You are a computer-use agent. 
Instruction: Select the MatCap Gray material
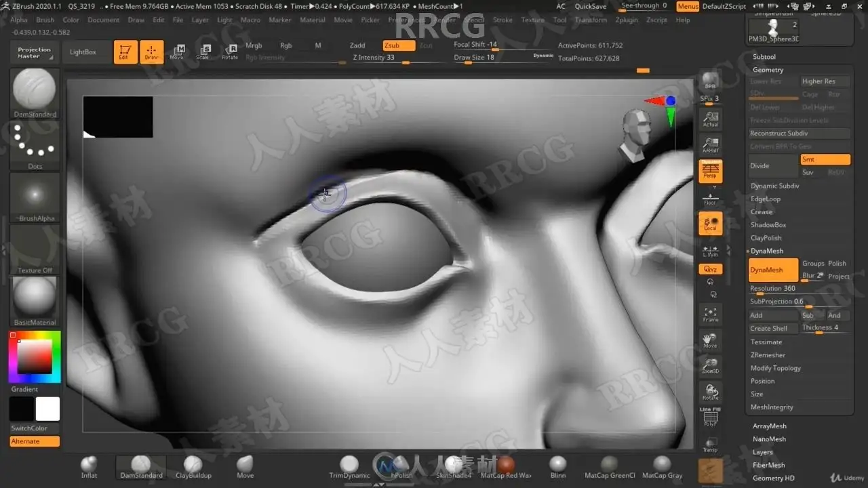662,467
